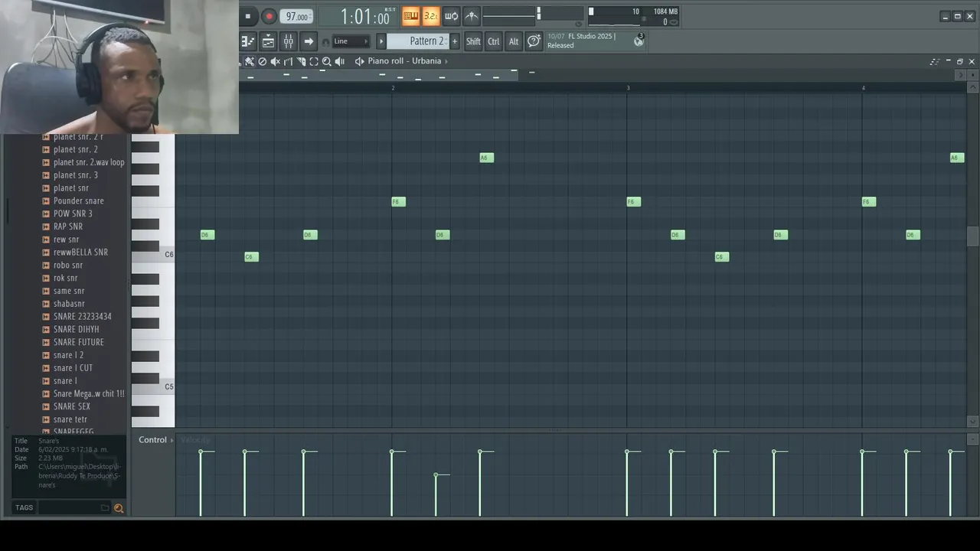Open the channel rack view icon
Viewport: 980px width, 551px height.
click(x=268, y=41)
